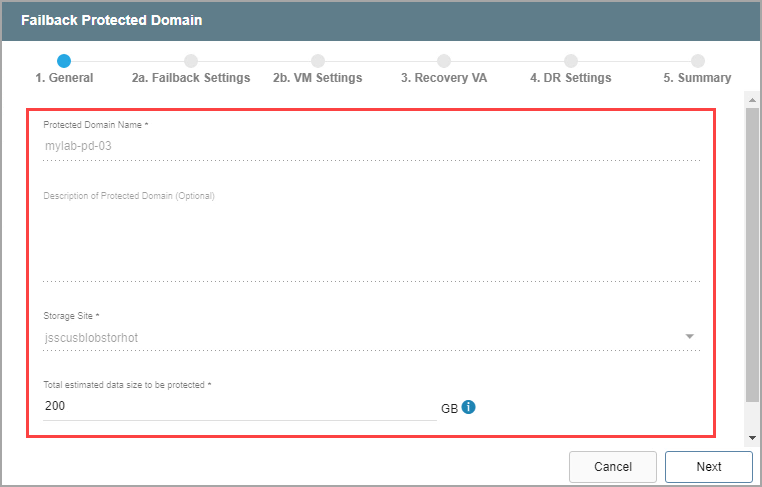Click the Summary step circle
Viewport: 762px width, 487px height.
697,61
